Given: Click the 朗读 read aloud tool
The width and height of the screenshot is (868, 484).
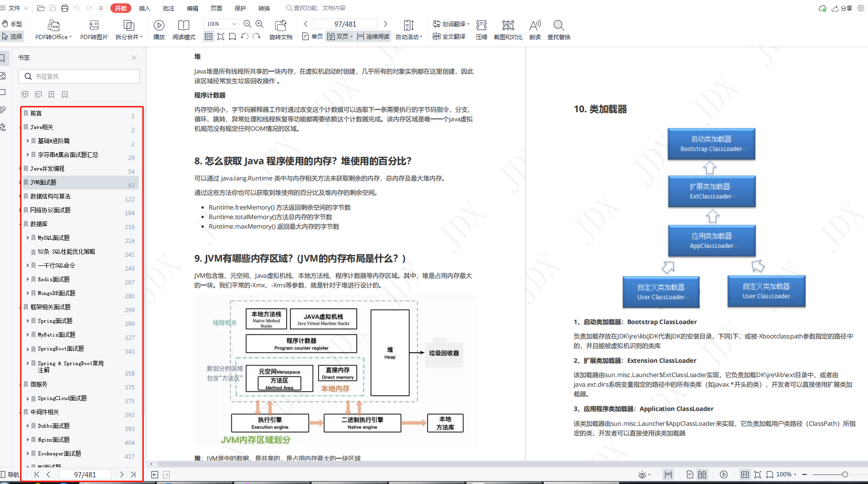Looking at the screenshot, I should tap(535, 30).
